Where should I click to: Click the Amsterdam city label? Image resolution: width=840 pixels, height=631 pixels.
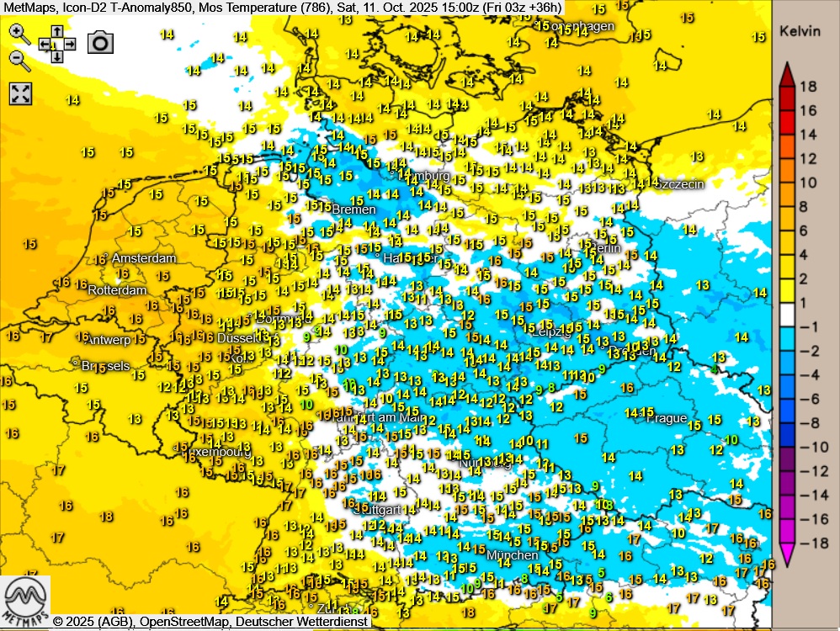click(x=143, y=258)
